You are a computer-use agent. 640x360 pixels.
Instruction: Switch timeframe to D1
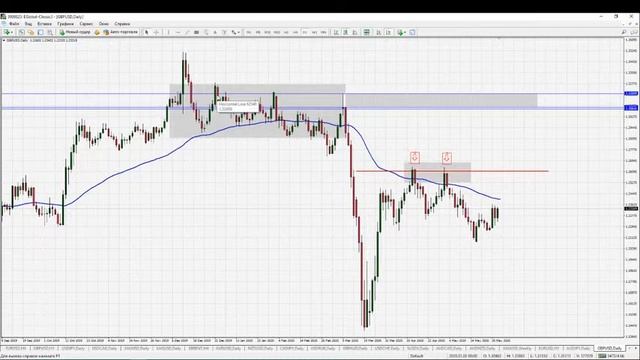tap(305, 32)
